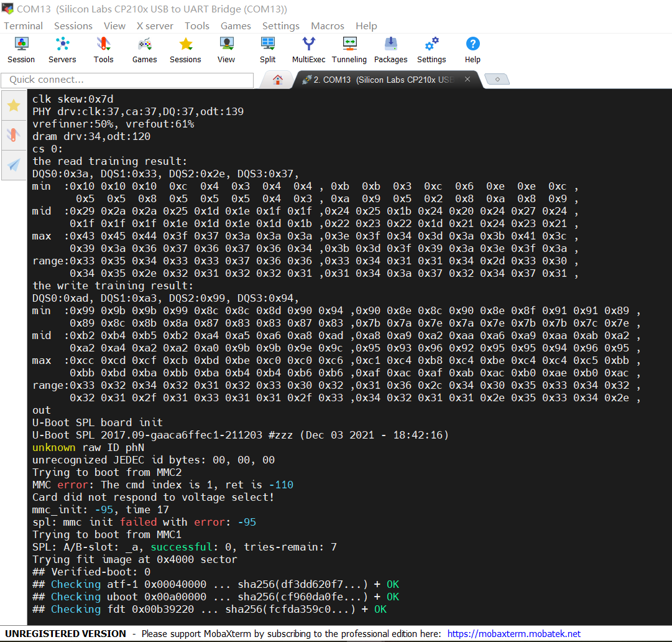Viewport: 672px width, 642px height.
Task: Click the 'Card did not respond' line
Action: [153, 497]
